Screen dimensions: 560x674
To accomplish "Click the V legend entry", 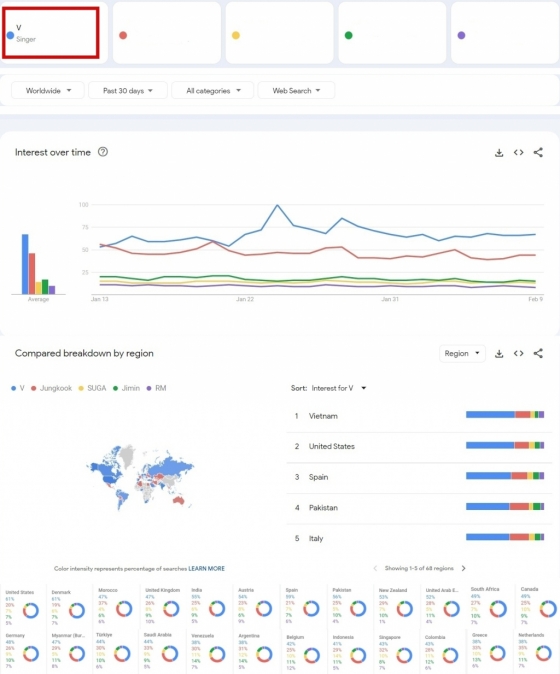I will pos(18,388).
